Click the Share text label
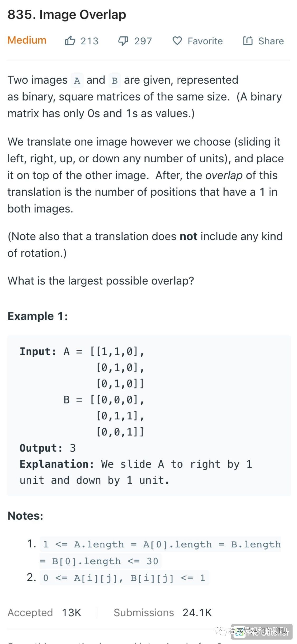This screenshot has height=644, width=297. point(271,41)
